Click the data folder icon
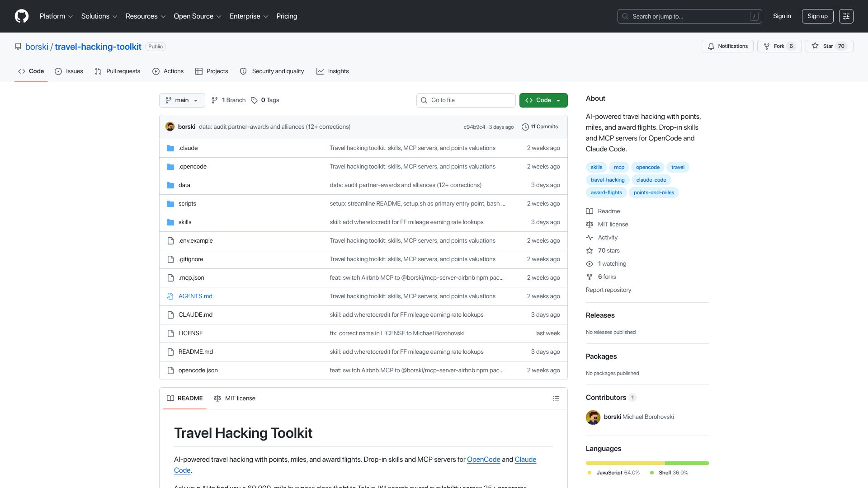 coord(170,185)
